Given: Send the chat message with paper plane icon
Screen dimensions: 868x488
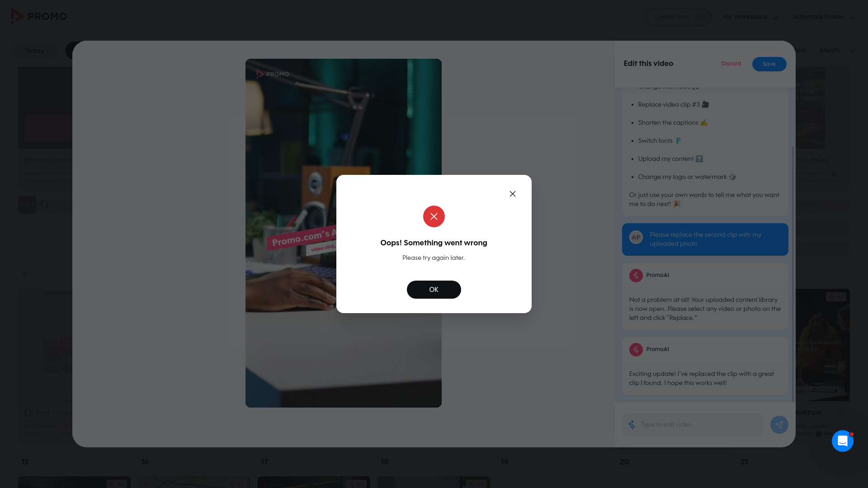Looking at the screenshot, I should coord(779,425).
